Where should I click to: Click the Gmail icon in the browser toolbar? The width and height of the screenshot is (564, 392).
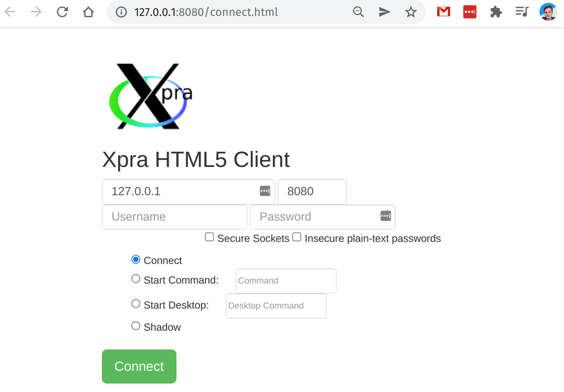443,12
